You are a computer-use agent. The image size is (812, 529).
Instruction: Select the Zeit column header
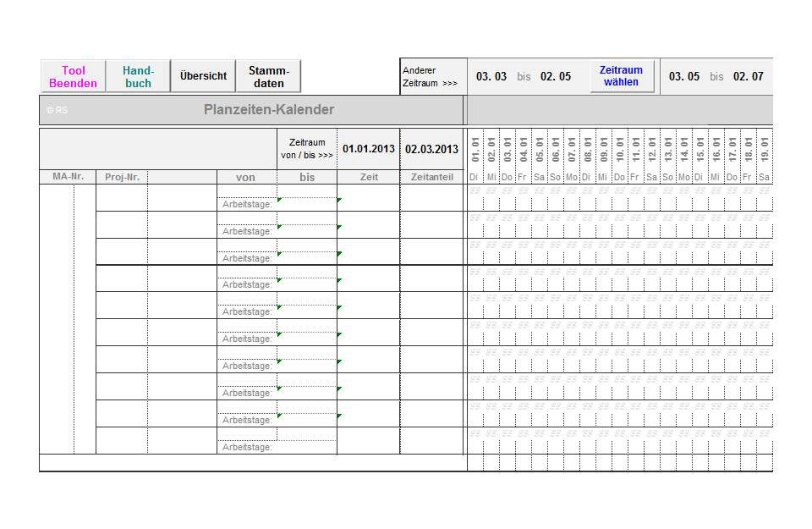pyautogui.click(x=369, y=177)
